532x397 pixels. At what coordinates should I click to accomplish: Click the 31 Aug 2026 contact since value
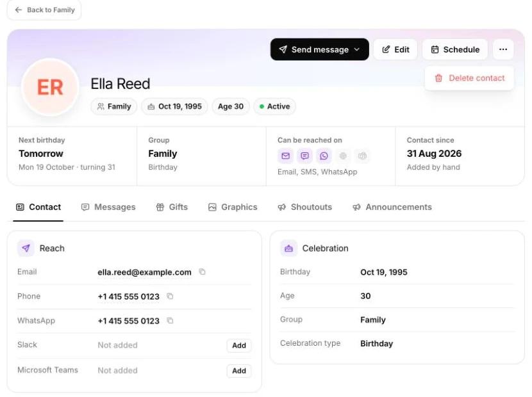click(435, 154)
